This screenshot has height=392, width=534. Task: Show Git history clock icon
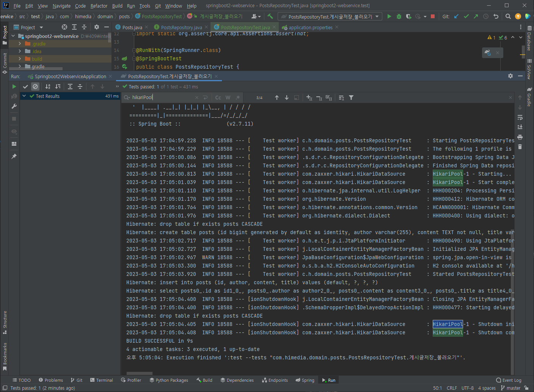(x=486, y=16)
